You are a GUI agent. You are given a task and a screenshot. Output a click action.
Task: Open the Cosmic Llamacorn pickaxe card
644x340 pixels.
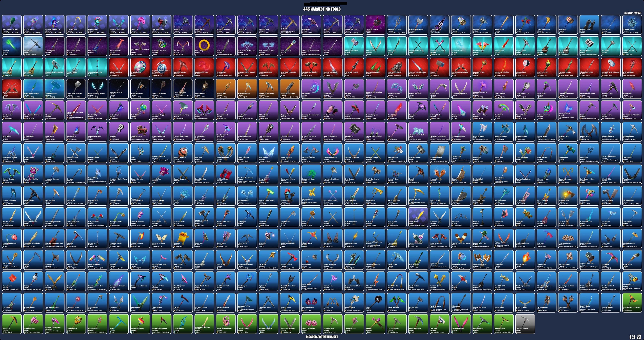click(55, 25)
